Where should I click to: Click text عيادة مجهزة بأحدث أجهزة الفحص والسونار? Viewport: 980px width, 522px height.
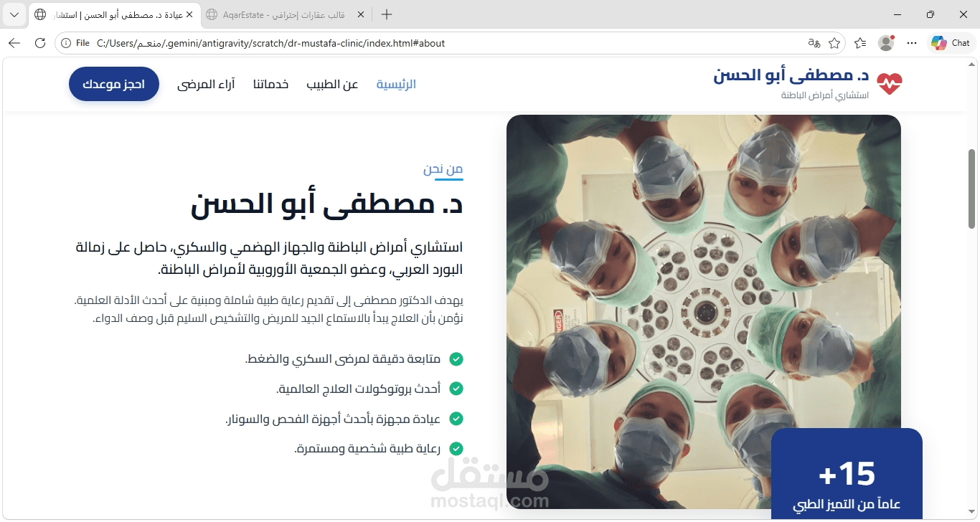[334, 419]
